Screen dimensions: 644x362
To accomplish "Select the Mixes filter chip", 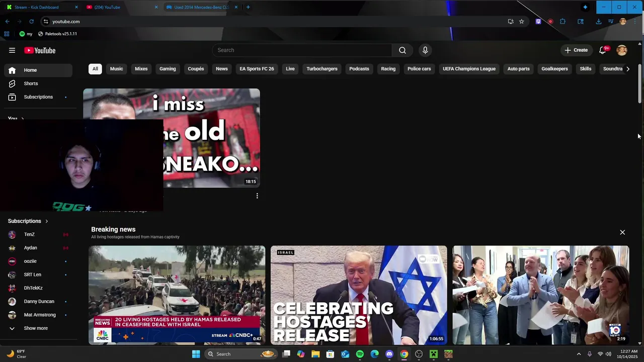I will pos(141,69).
